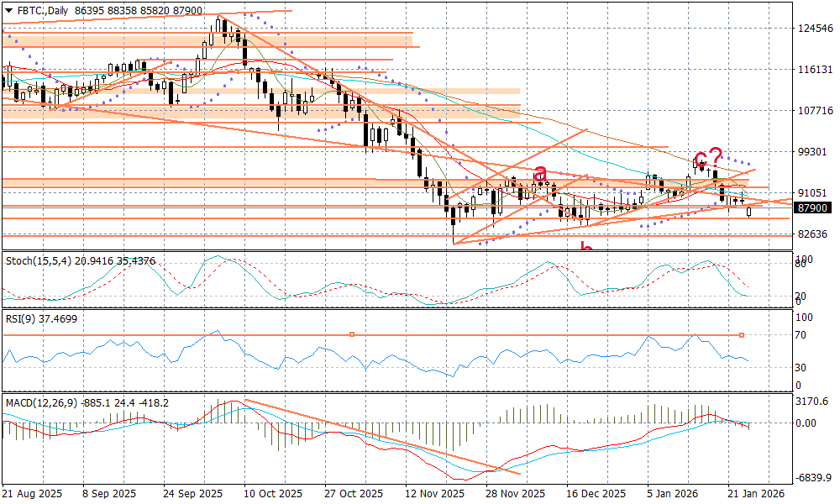
Task: Click the 124546 price axis label
Action: 813,28
